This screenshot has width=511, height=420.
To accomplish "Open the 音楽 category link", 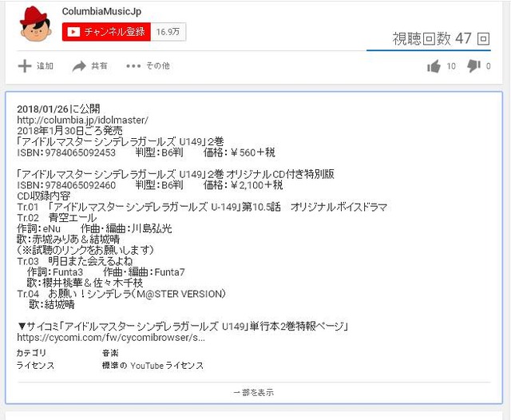I will pyautogui.click(x=110, y=353).
